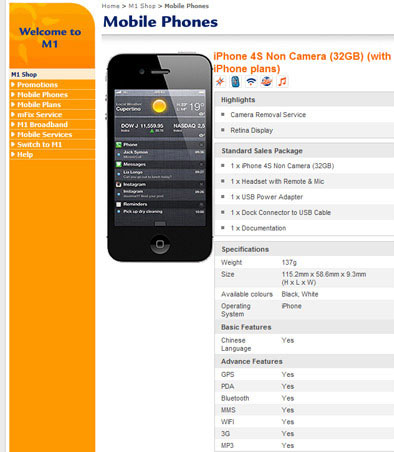The height and width of the screenshot is (452, 394).
Task: Select 1 x Headset with Remote & Mic line
Action: [277, 181]
